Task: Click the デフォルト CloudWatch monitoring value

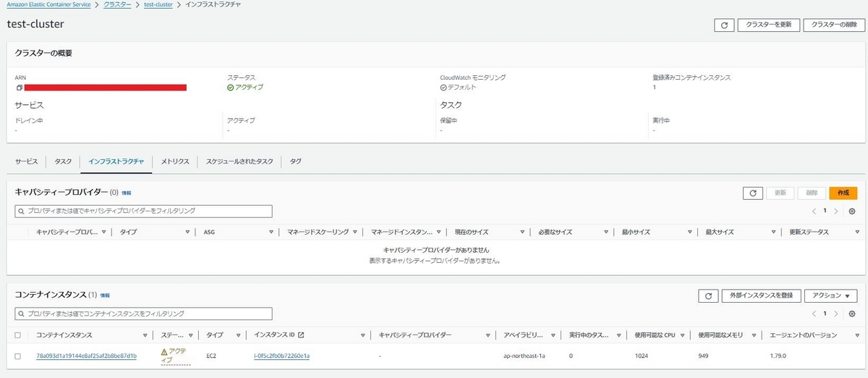Action: pos(461,87)
